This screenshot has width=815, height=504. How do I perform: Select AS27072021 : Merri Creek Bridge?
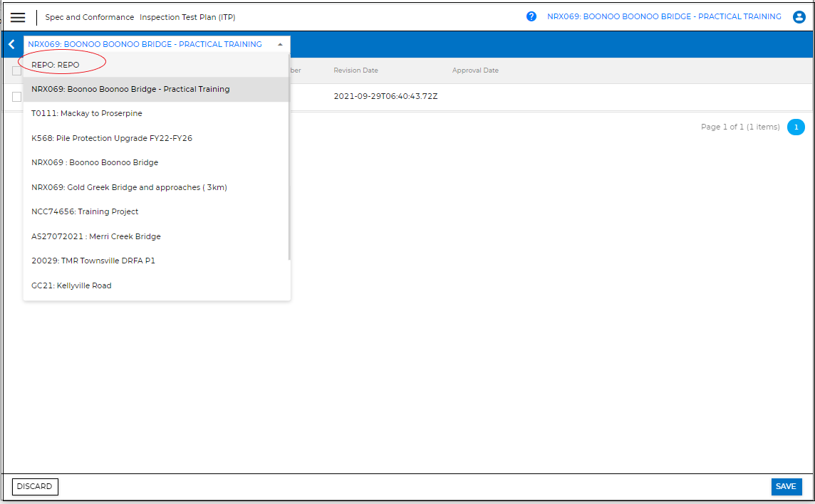[96, 236]
